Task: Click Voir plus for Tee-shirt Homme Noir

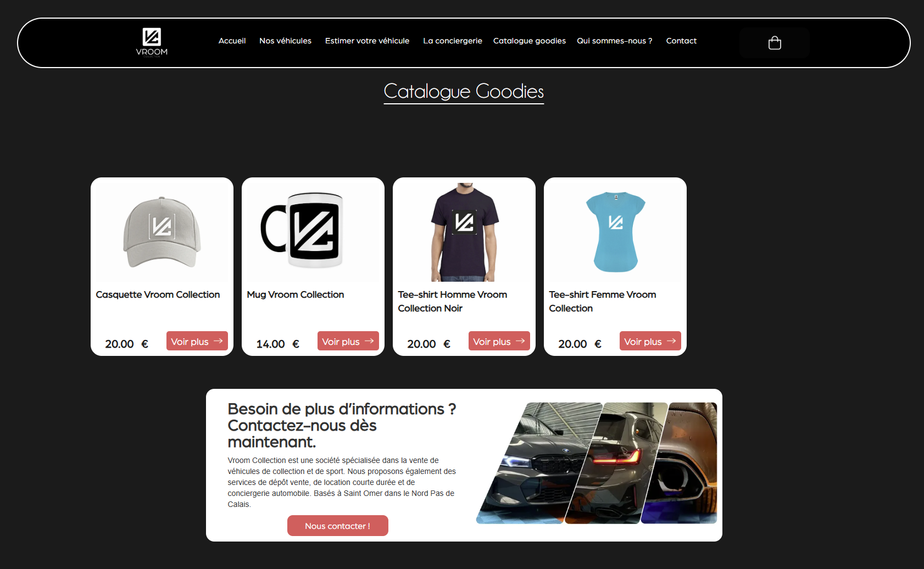Action: (499, 341)
